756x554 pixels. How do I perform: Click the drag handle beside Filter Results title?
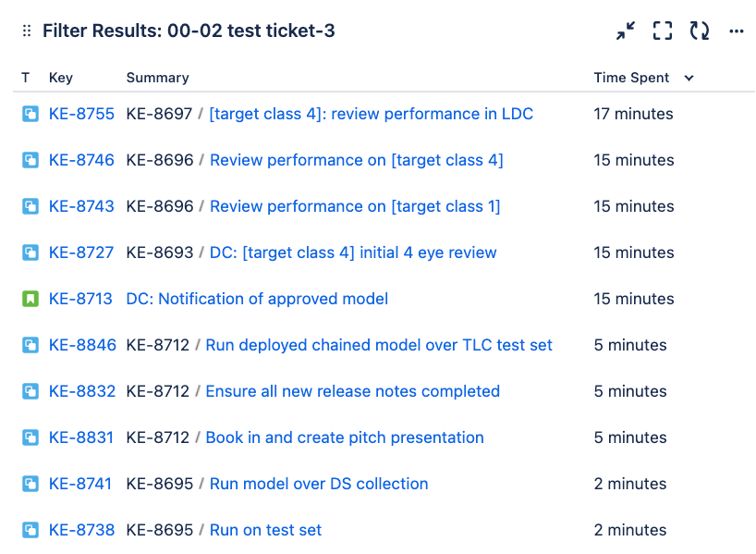coord(25,31)
